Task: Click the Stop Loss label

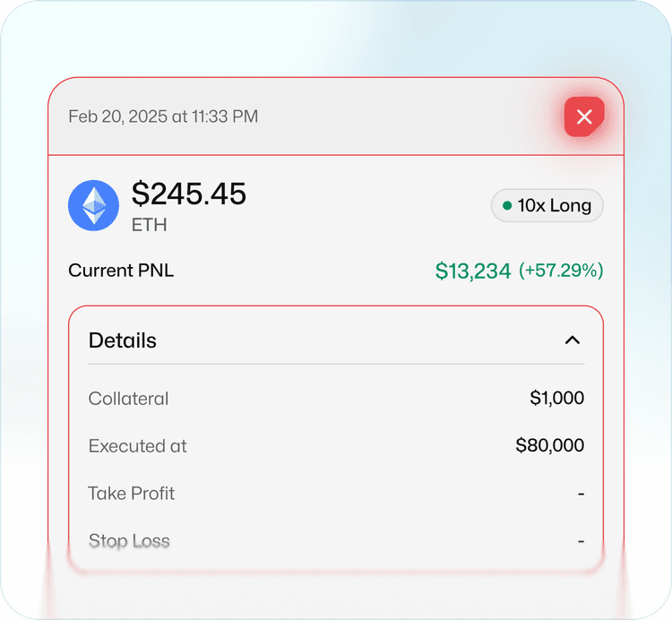Action: 129,541
